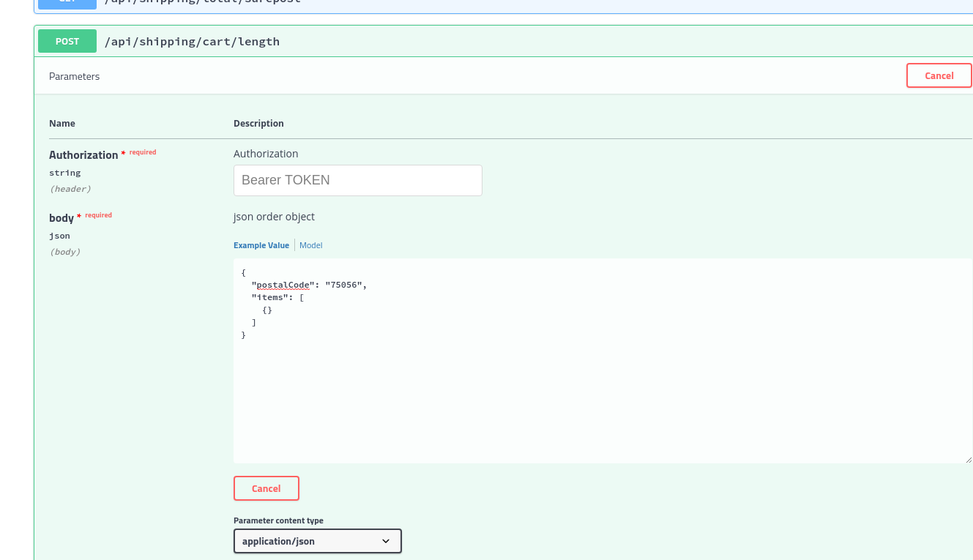Click the green POST method badge

click(67, 41)
